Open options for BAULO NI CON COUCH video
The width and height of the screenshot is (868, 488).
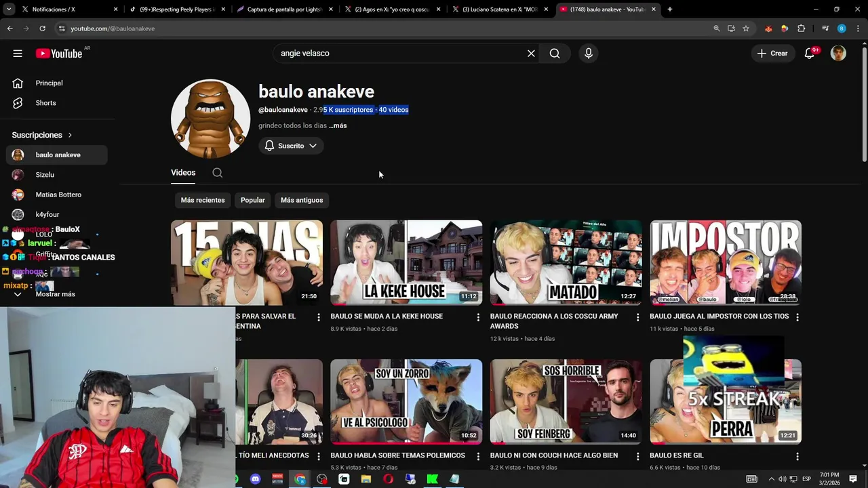click(637, 457)
